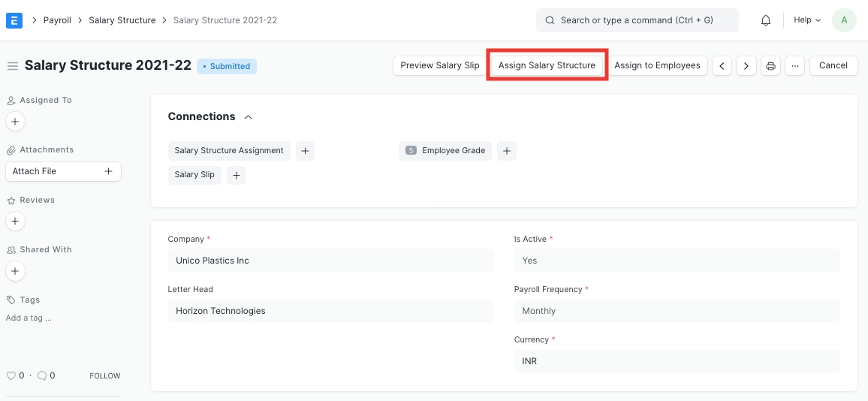Open the three-dots more options menu

[x=794, y=65]
